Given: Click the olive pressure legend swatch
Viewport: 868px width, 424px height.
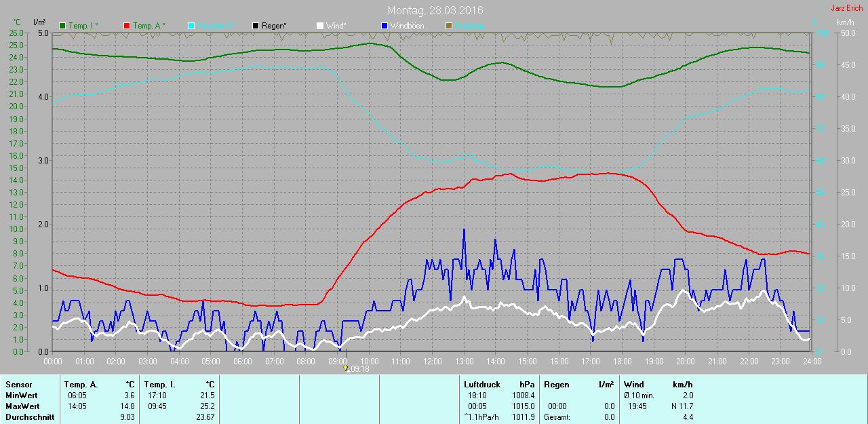Looking at the screenshot, I should [448, 26].
